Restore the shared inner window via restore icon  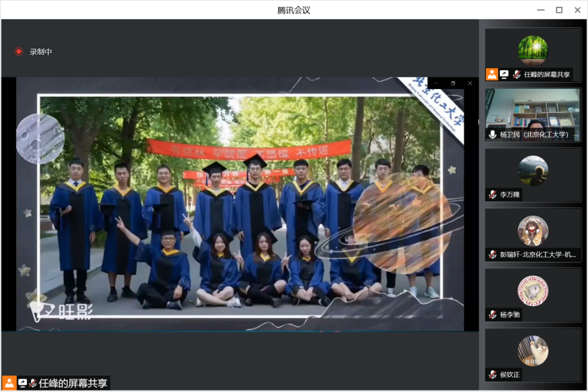(x=452, y=83)
